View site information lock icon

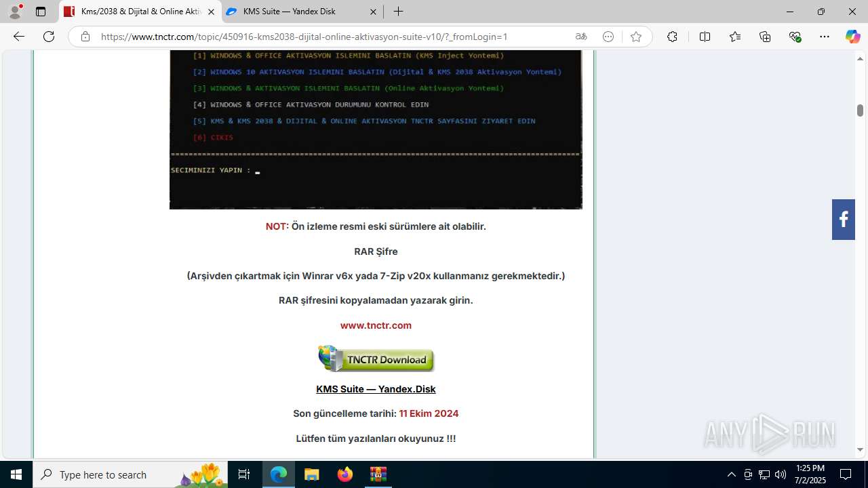(85, 37)
